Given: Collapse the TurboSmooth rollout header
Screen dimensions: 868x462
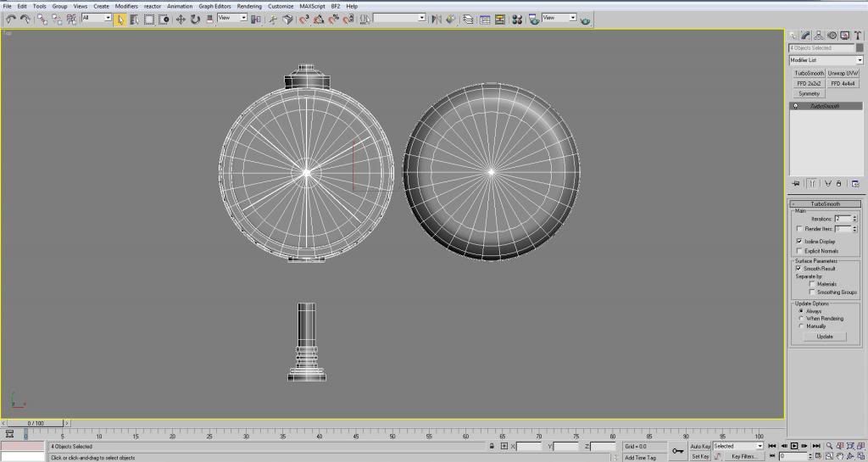Looking at the screenshot, I should coord(826,204).
